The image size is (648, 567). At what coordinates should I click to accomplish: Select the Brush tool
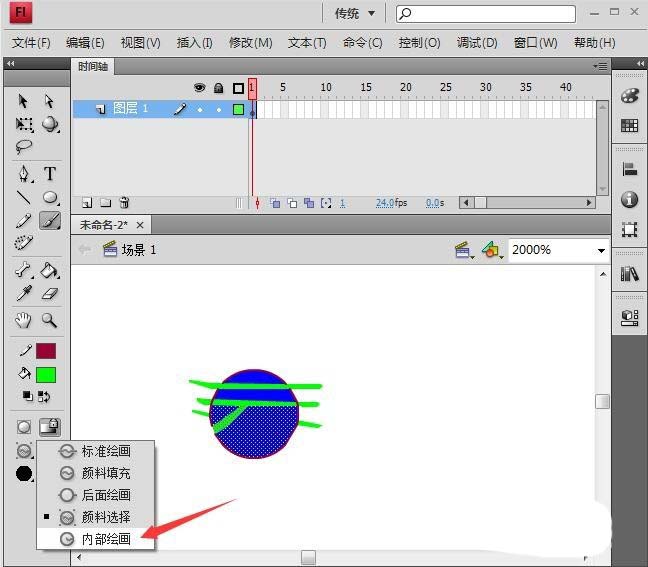pyautogui.click(x=50, y=221)
